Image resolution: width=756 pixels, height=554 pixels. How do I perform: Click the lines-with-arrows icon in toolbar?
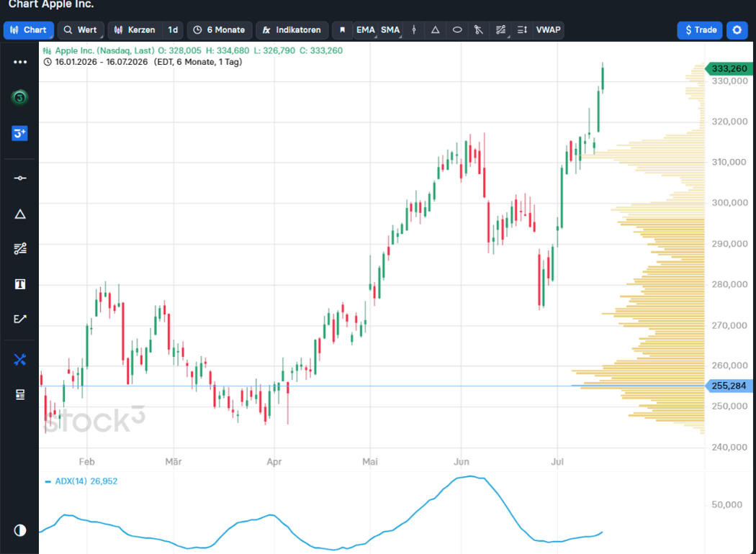tap(522, 30)
